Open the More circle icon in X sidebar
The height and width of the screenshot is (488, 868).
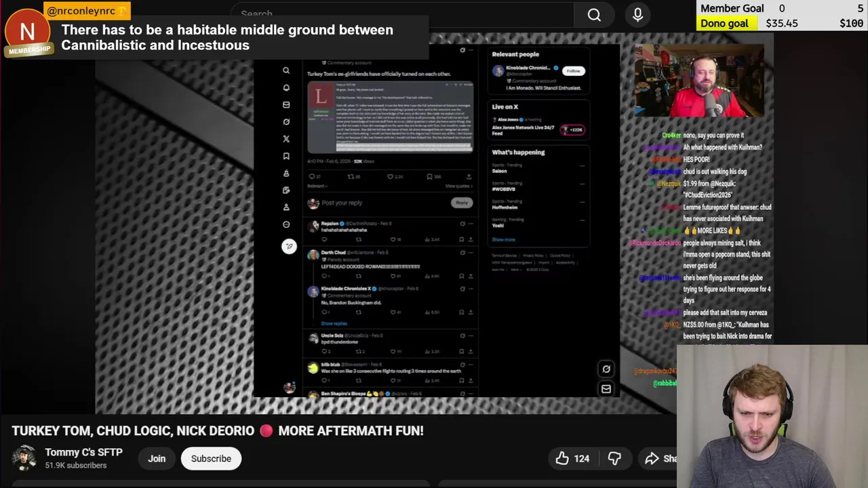pos(286,224)
